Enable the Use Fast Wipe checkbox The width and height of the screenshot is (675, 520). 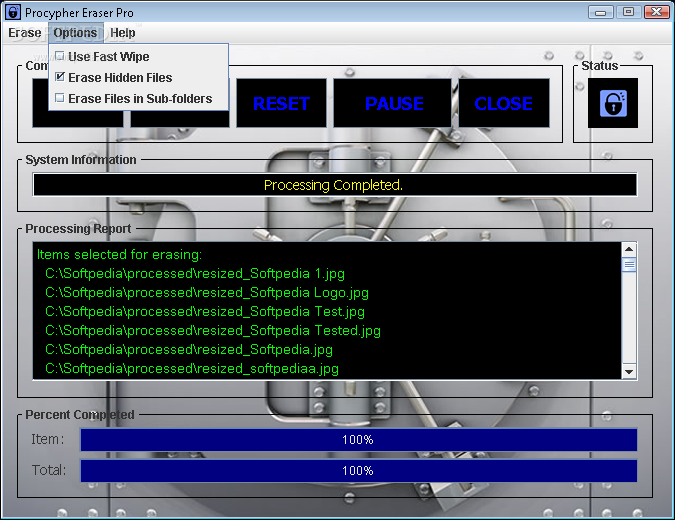pyautogui.click(x=60, y=56)
